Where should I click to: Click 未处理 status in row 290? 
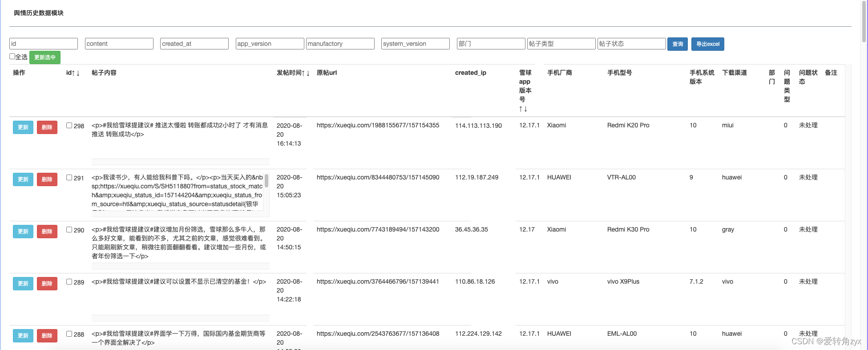pyautogui.click(x=808, y=230)
